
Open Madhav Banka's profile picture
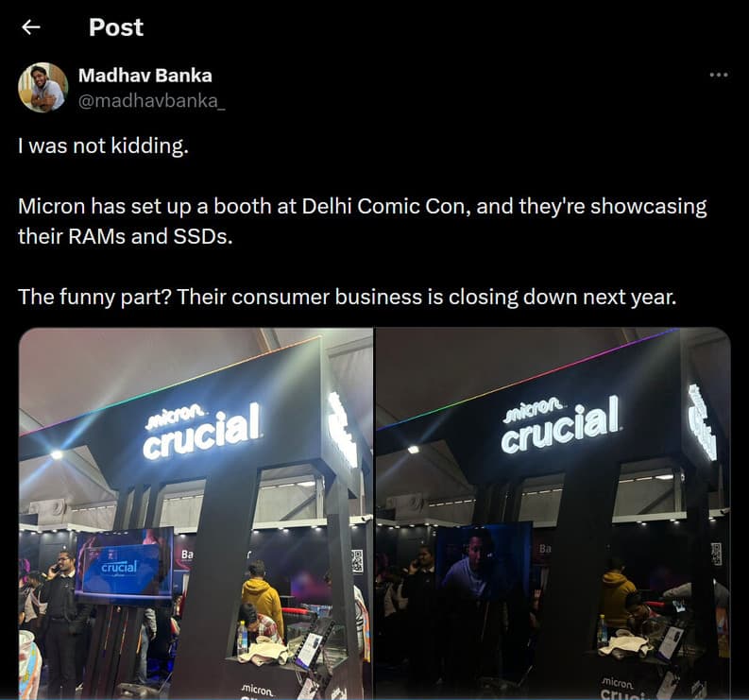43,88
